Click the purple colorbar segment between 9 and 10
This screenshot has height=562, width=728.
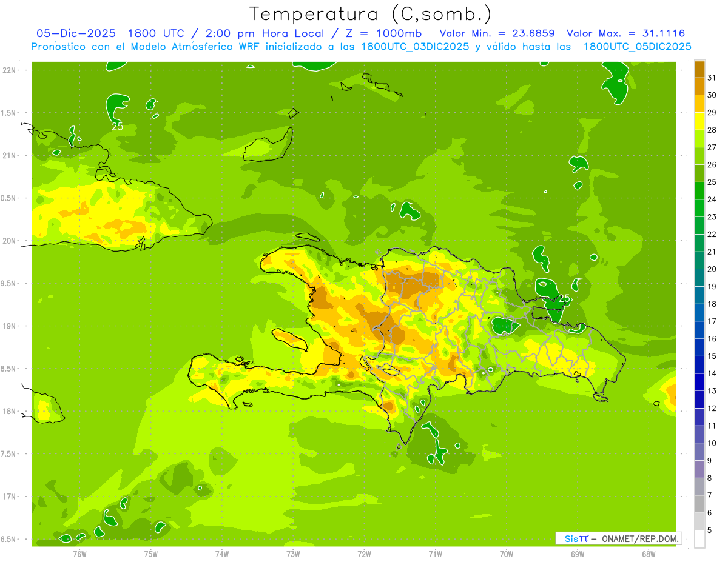pos(699,452)
